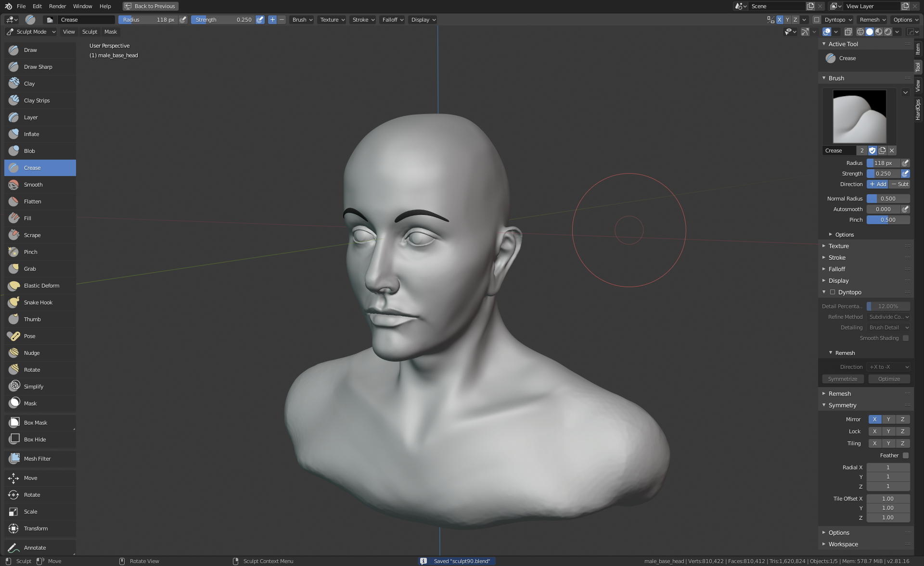This screenshot has width=924, height=566.
Task: Toggle Mirror Y symmetry button
Action: 888,419
